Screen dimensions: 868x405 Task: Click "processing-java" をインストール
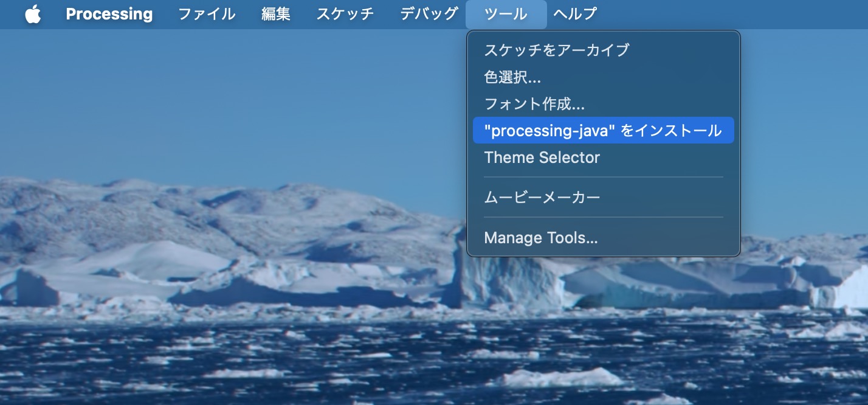(602, 131)
